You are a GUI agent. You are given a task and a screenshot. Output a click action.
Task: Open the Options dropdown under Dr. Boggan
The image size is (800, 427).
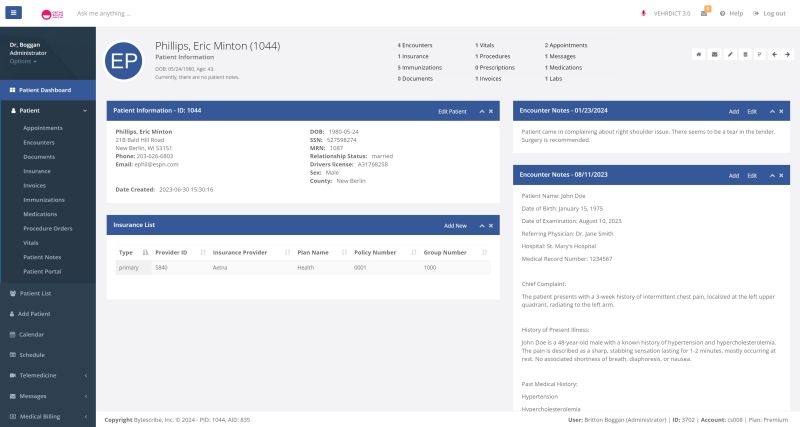tap(23, 62)
